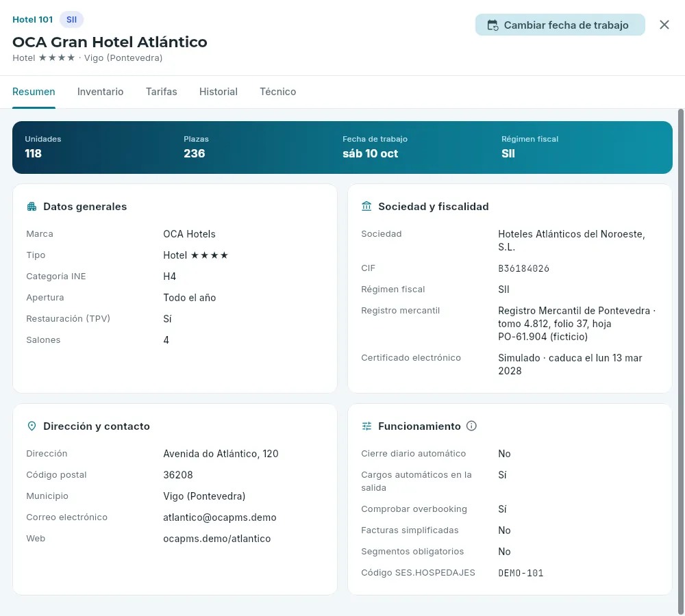Screen dimensions: 685x616
Task: Click the vertical scrollbar on the right
Action: [x=681, y=360]
